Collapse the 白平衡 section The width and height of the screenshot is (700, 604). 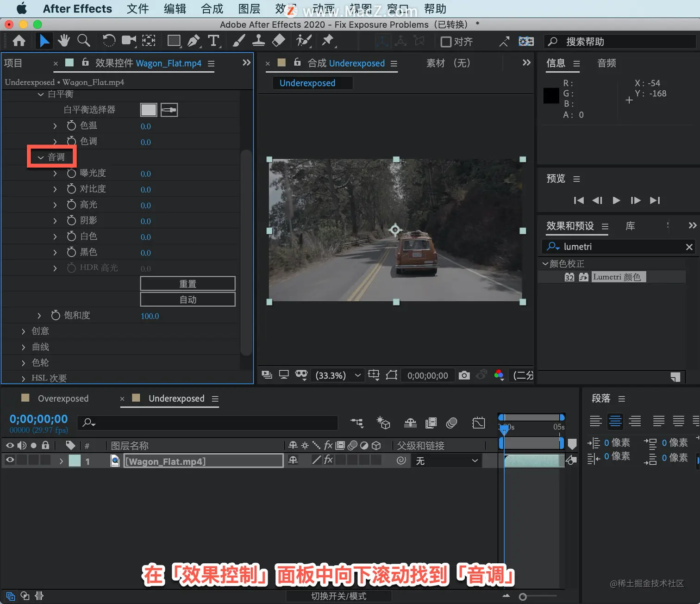pyautogui.click(x=41, y=94)
